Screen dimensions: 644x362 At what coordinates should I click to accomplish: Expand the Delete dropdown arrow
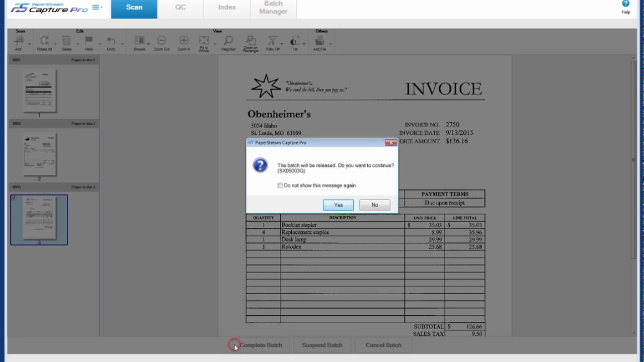click(x=77, y=44)
